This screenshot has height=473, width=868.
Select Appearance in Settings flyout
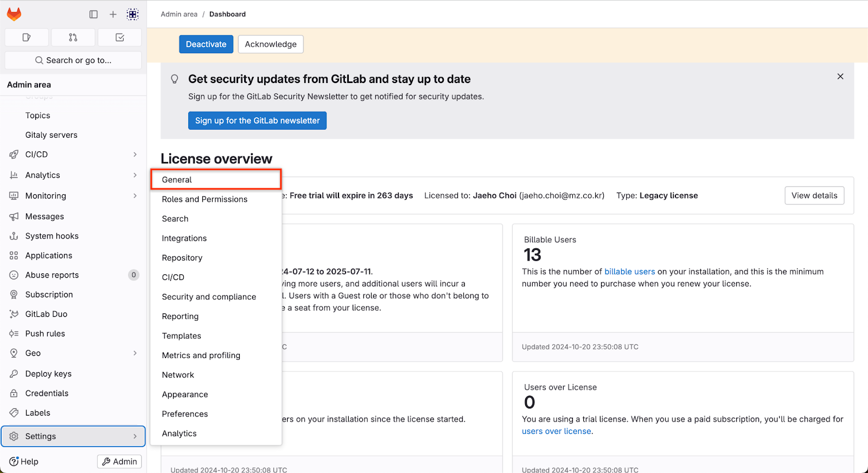click(216, 394)
